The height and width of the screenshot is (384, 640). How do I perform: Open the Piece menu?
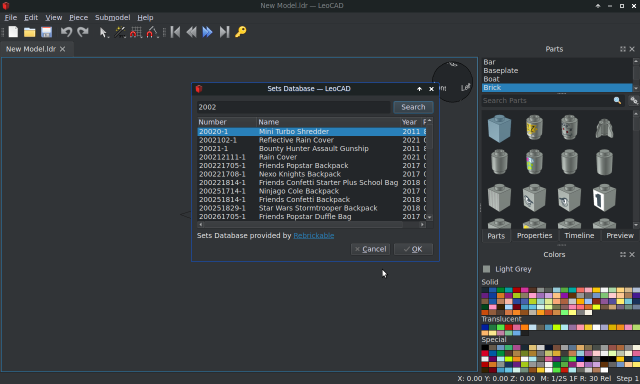click(78, 18)
